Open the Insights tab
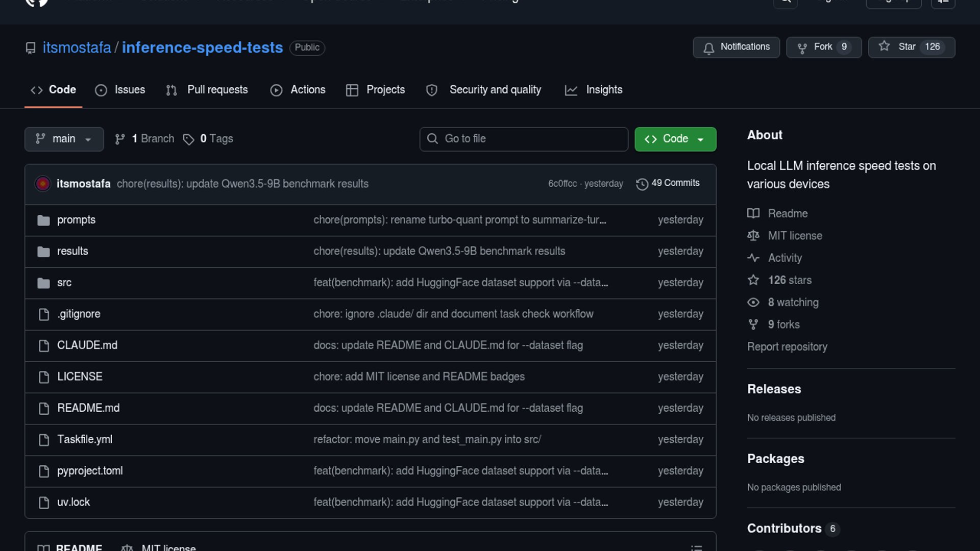 [594, 90]
